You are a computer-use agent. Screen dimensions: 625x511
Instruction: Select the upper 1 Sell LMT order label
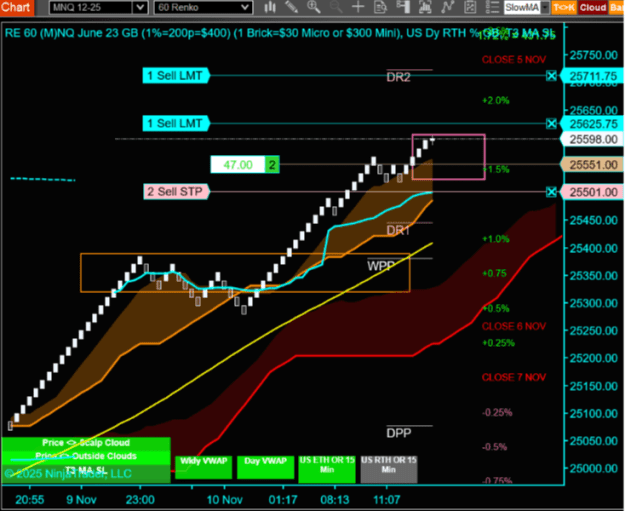coord(176,76)
